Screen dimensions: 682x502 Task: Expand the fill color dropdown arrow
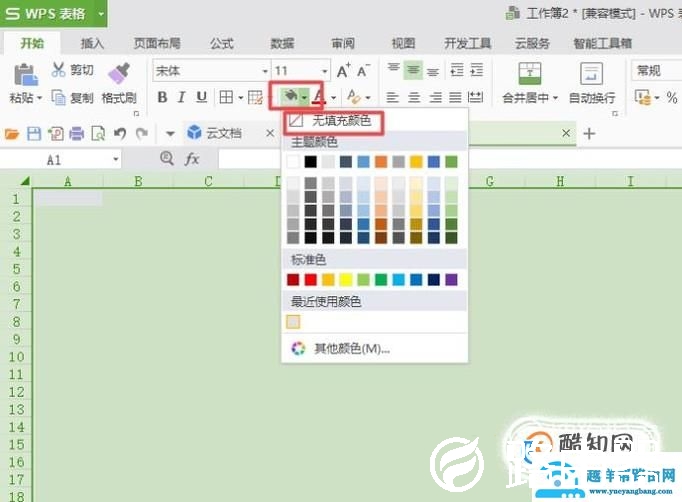(x=304, y=97)
